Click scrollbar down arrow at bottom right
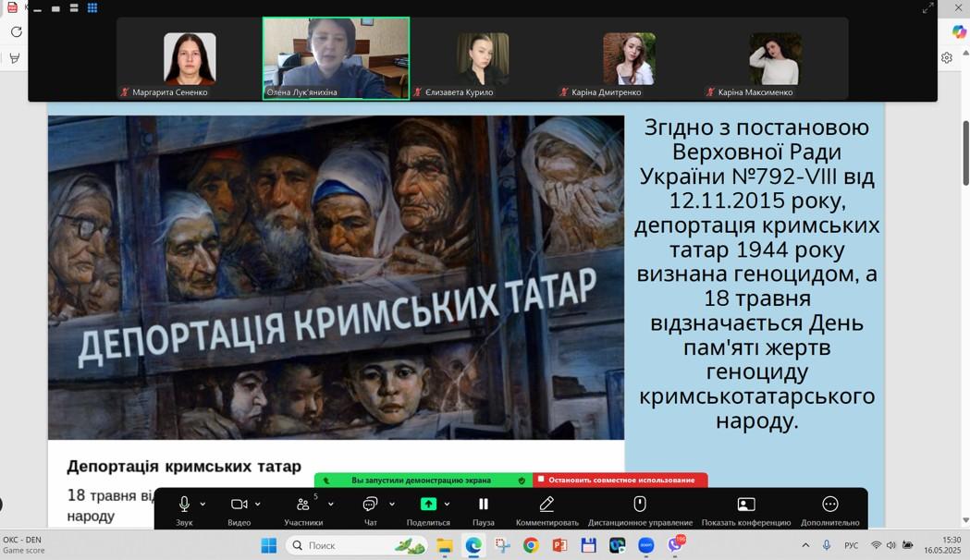Image resolution: width=970 pixels, height=560 pixels. click(965, 520)
